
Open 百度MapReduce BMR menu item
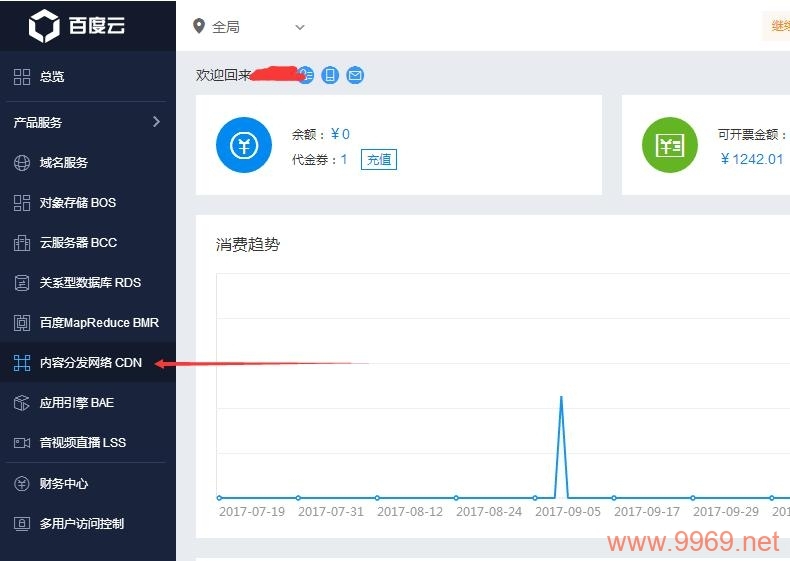(x=88, y=323)
